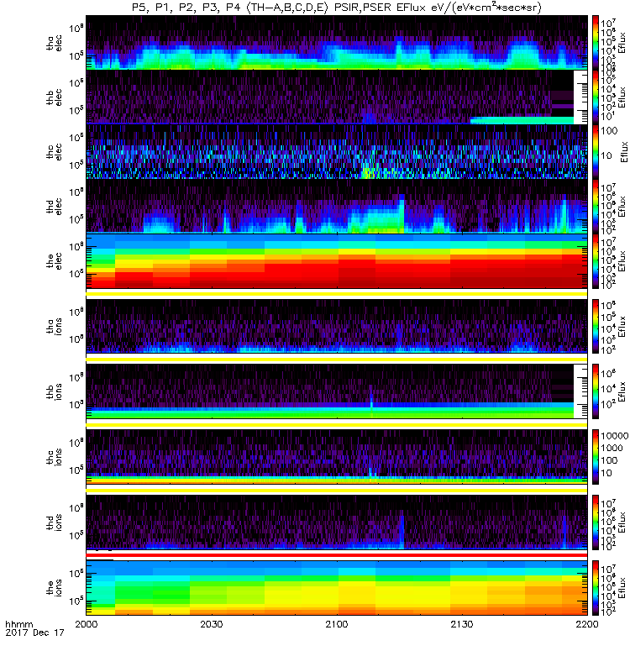Click the '10' tick on thc elec colorbar
Image resolution: width=630 pixels, height=672 pixels.
coord(606,155)
